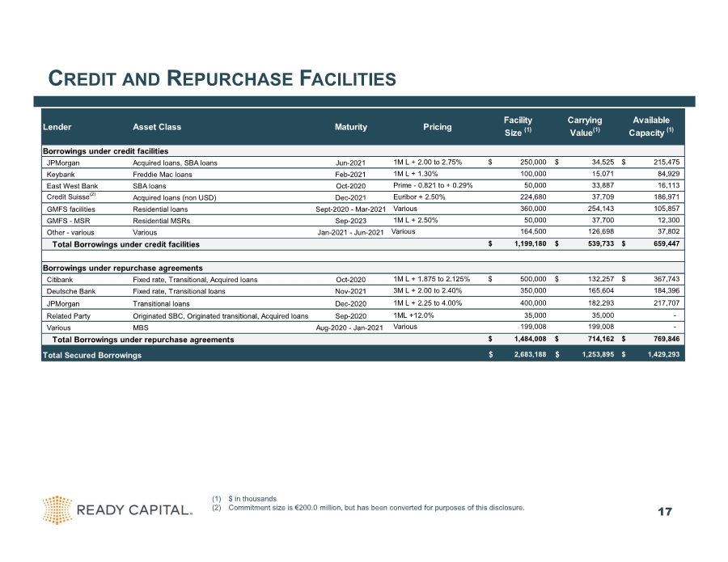Click the Related Party lender cell

pos(68,316)
